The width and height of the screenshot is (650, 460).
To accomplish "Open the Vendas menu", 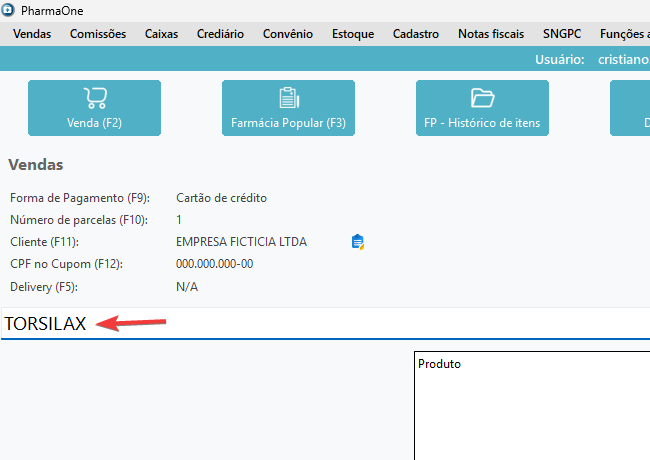I will tap(32, 34).
